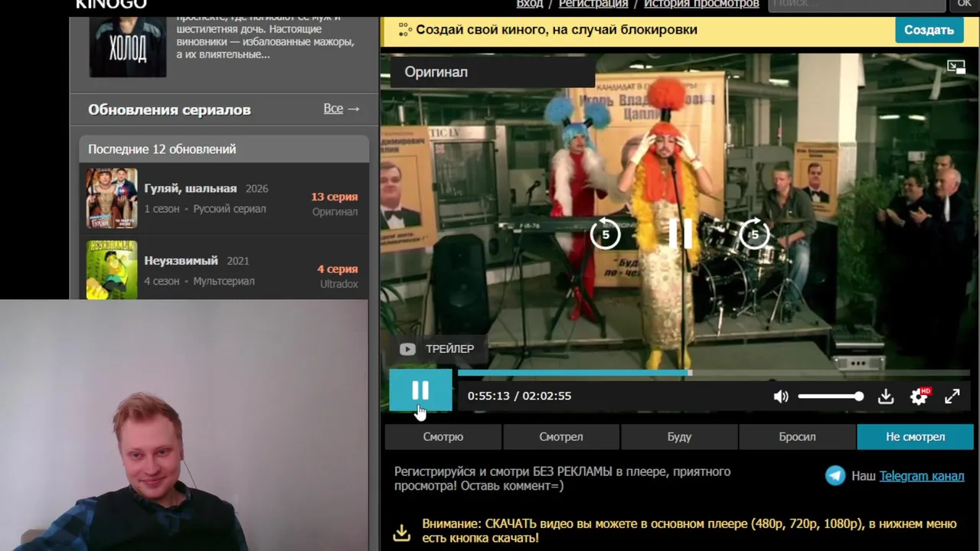
Task: Pause the video with the blue pause button
Action: (x=420, y=391)
